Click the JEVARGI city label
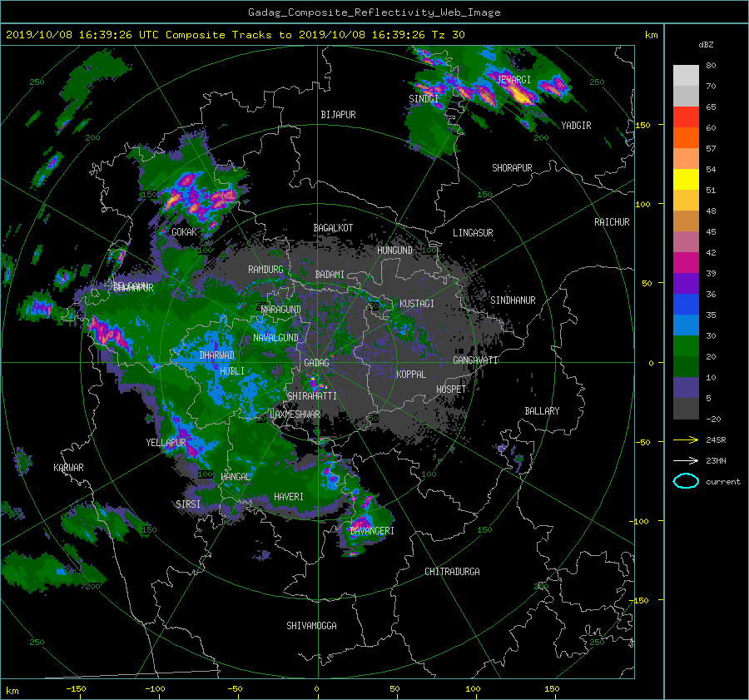The height and width of the screenshot is (700, 749). (514, 79)
